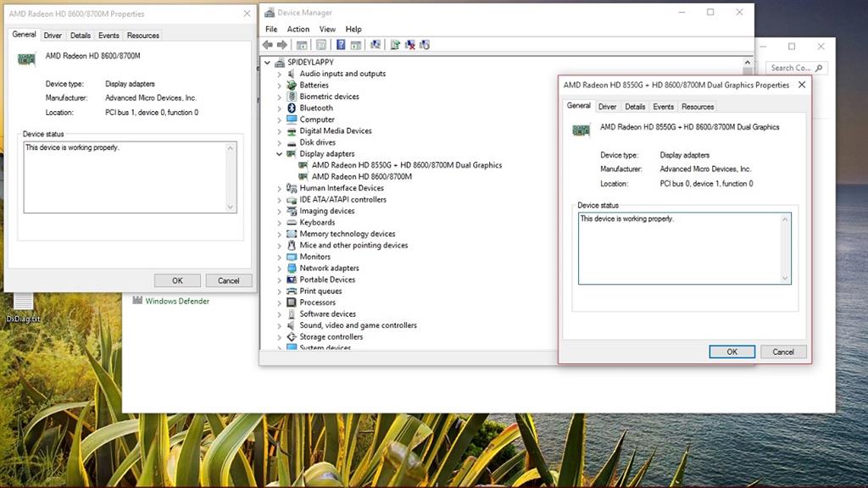Collapse the SPIDEYLAPPY root node

tap(267, 63)
